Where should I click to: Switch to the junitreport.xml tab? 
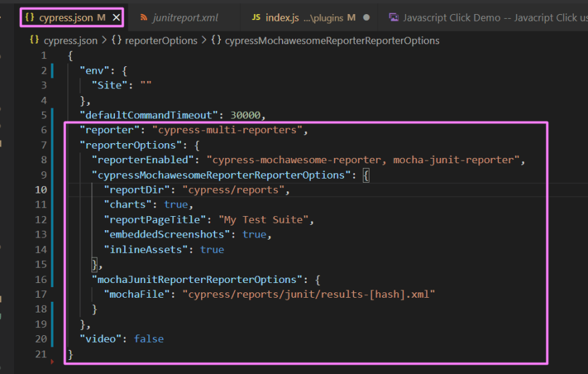click(x=185, y=17)
